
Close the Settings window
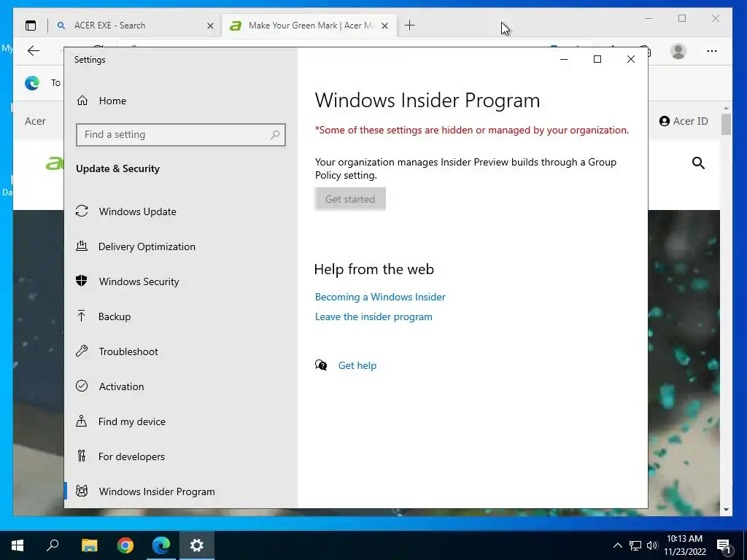pyautogui.click(x=631, y=59)
